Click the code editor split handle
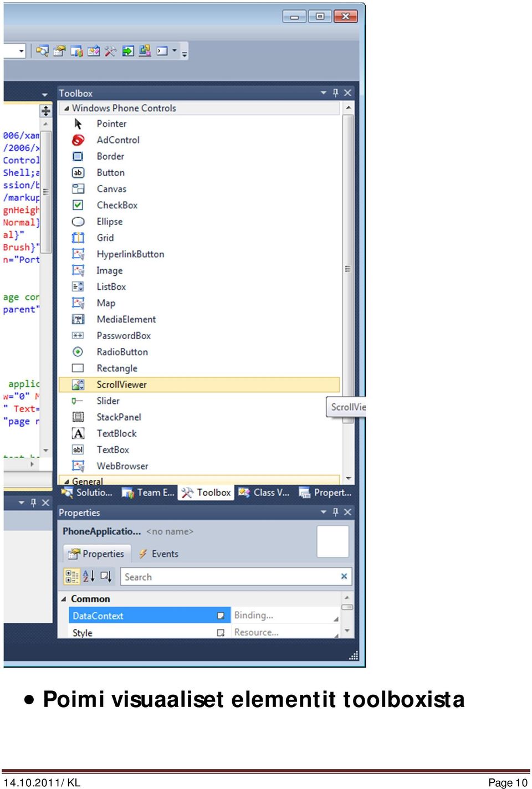This screenshot has height=789, width=532. tap(45, 111)
